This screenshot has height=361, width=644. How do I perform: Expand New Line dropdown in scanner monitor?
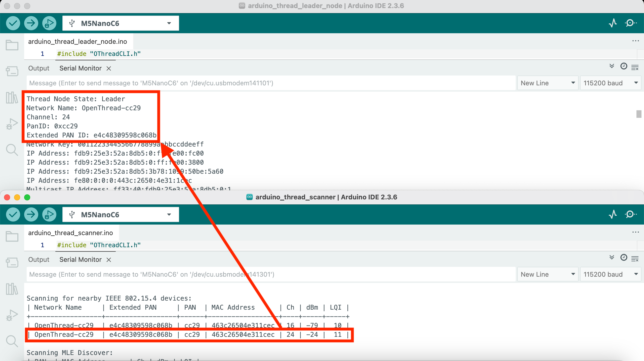coord(547,274)
